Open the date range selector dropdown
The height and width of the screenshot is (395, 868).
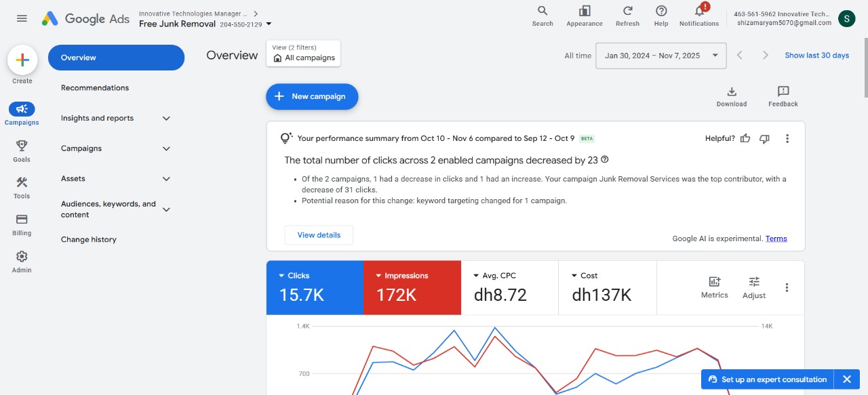pyautogui.click(x=660, y=55)
